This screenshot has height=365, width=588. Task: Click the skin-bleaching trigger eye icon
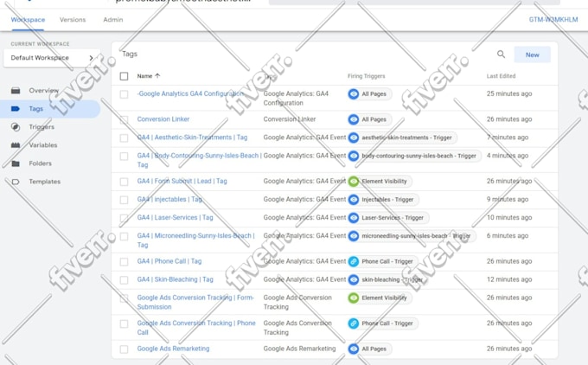[x=354, y=279]
